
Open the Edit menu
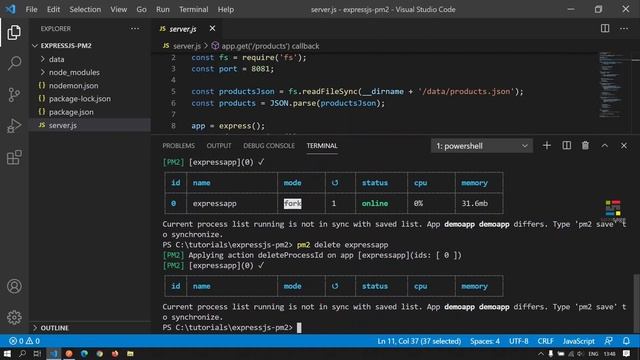pyautogui.click(x=53, y=9)
